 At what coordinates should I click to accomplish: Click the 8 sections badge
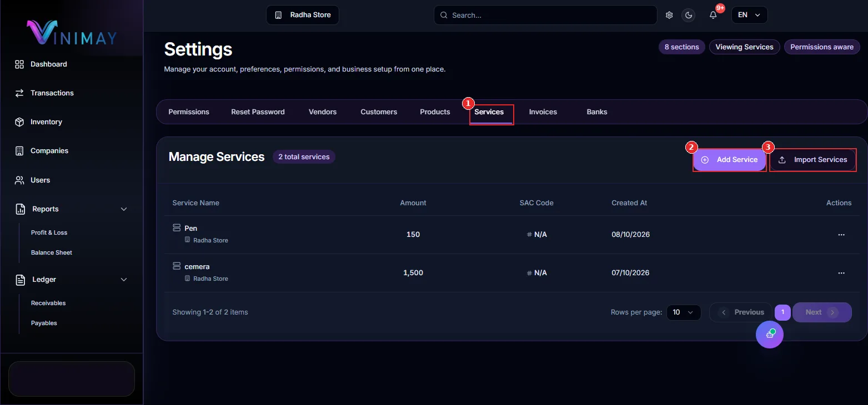click(x=682, y=47)
